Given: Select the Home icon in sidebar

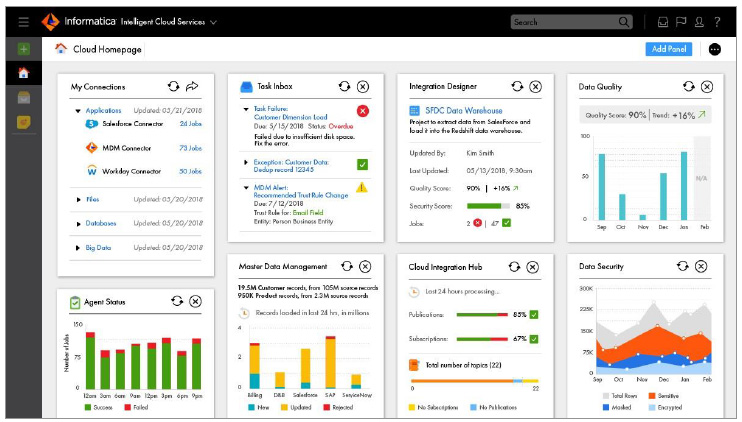Looking at the screenshot, I should 24,73.
